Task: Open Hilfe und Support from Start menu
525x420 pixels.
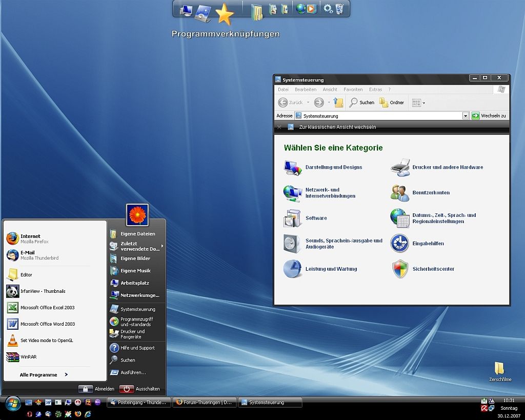Action: 137,348
